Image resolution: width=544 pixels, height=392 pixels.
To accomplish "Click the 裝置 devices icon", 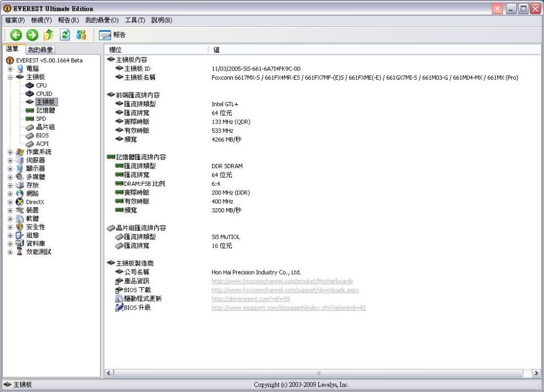I will 20,210.
